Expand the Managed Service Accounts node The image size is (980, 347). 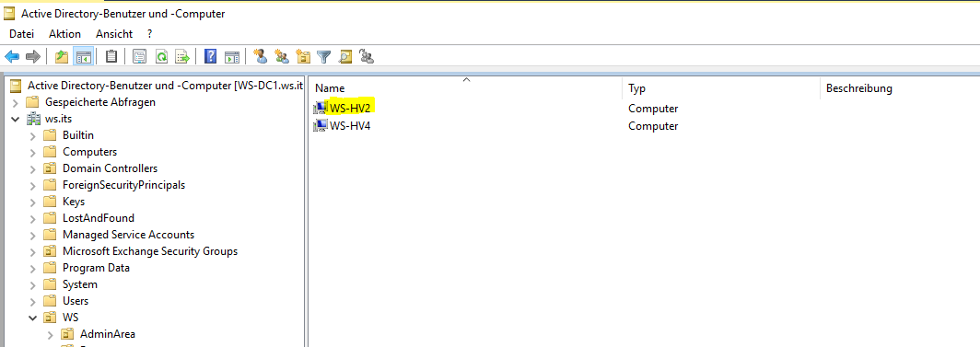click(x=33, y=236)
